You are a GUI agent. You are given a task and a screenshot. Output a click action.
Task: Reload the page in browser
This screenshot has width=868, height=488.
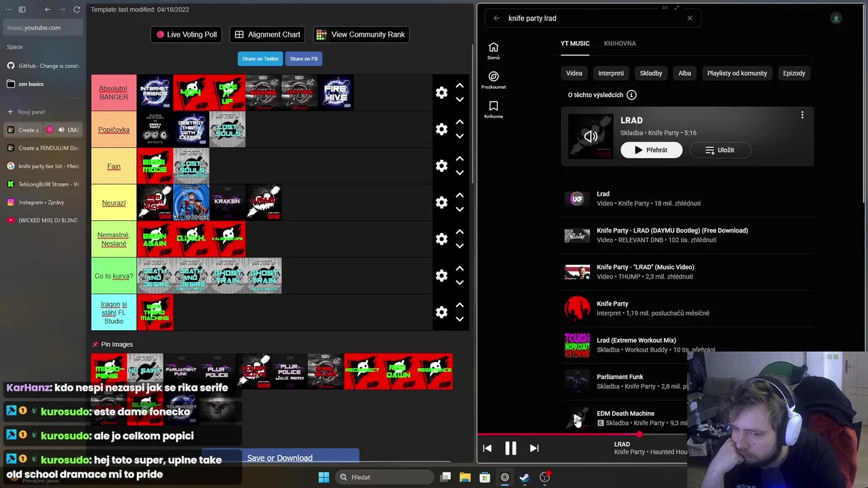point(77,9)
